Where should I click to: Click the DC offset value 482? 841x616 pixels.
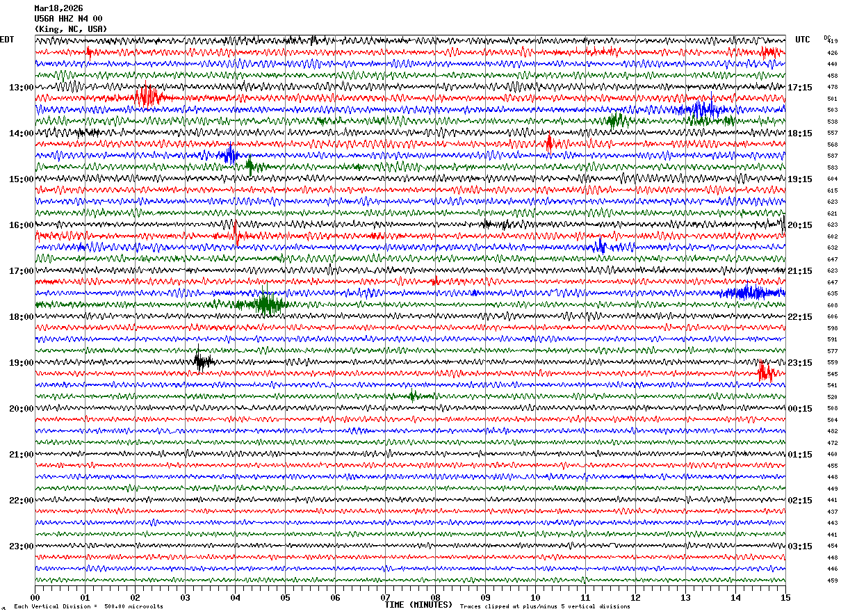point(832,432)
